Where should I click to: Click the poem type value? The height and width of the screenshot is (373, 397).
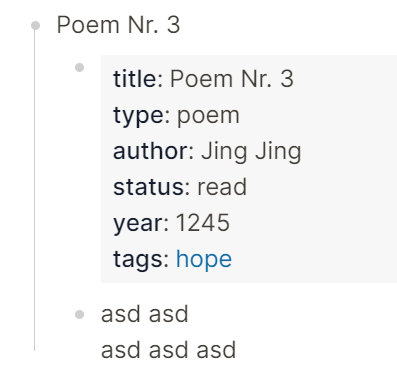pos(208,117)
